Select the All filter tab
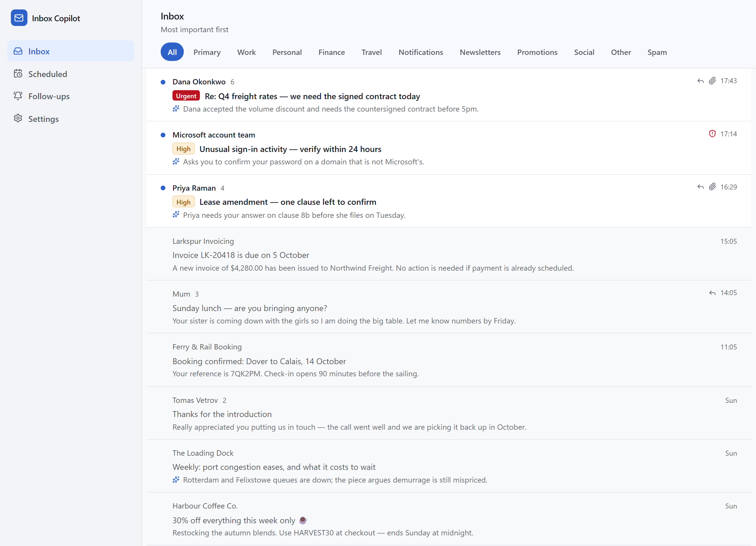Screen dimensions: 756x546 [x=172, y=52]
